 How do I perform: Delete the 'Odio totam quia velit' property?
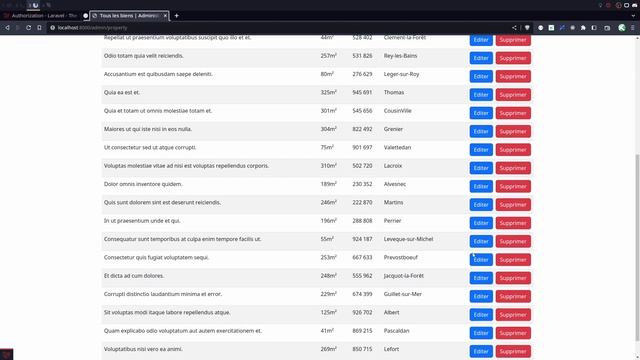tap(513, 58)
